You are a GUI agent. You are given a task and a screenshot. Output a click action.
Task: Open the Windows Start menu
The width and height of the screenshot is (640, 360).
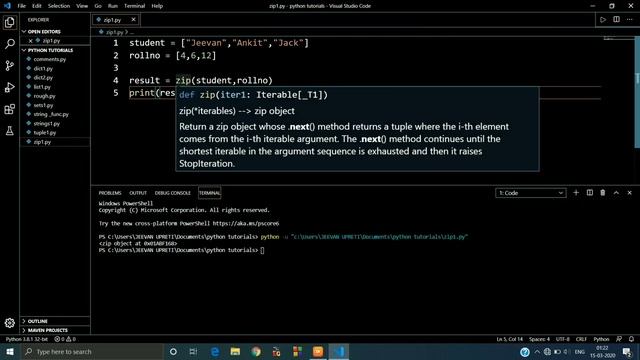point(10,351)
